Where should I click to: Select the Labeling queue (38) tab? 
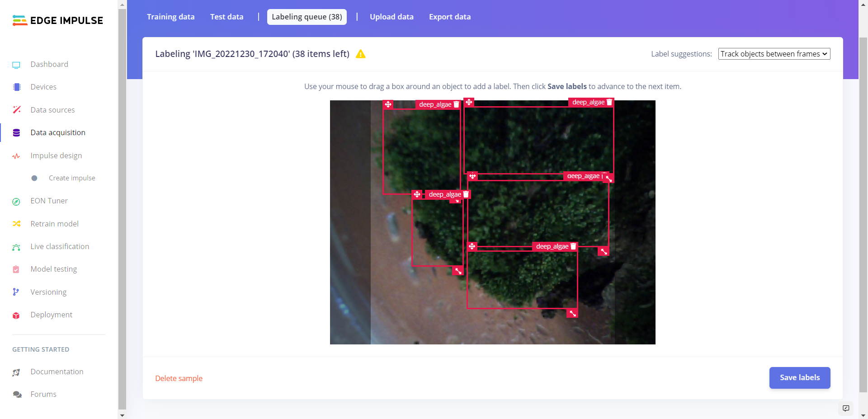pyautogui.click(x=307, y=17)
